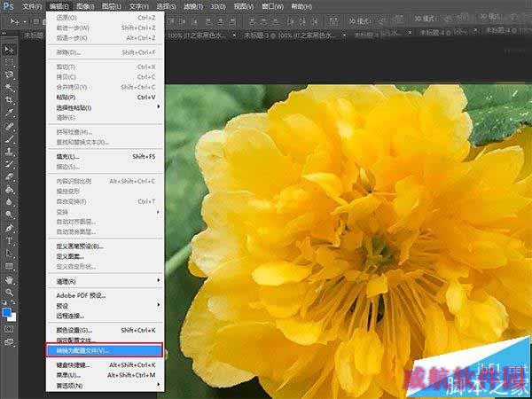Image resolution: width=532 pixels, height=399 pixels.
Task: Select the Pen tool
Action: (9, 228)
